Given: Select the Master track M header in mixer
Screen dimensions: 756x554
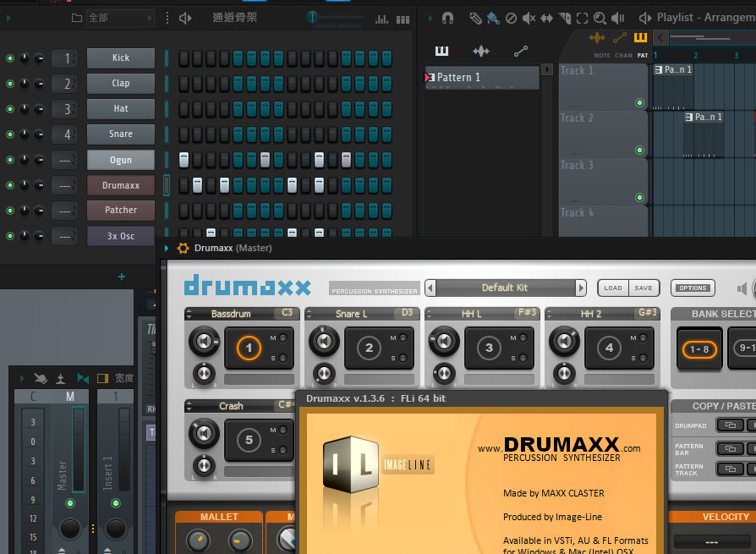Looking at the screenshot, I should click(70, 397).
